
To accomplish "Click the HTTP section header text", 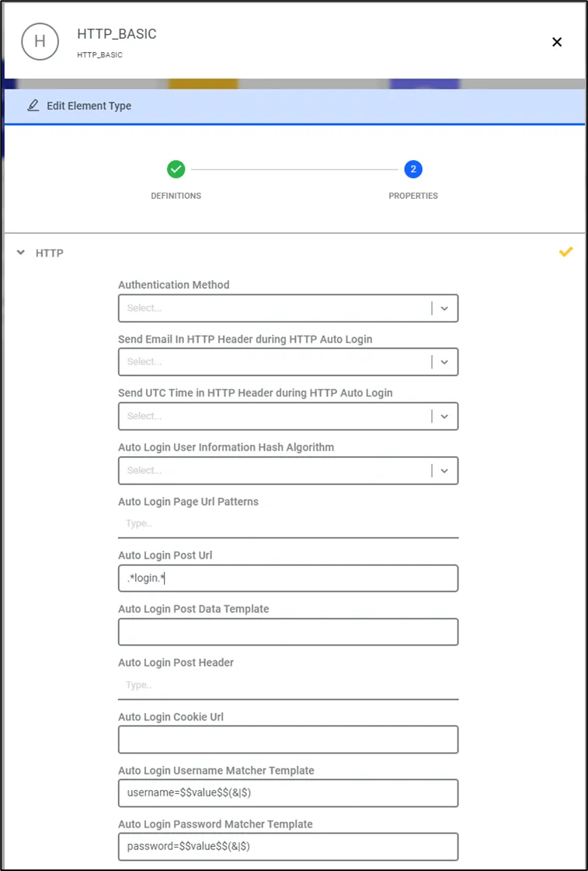I will (x=50, y=253).
